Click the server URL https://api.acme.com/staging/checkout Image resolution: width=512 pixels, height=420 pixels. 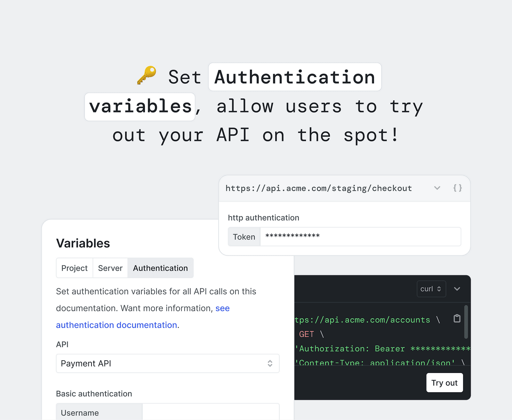(x=319, y=188)
